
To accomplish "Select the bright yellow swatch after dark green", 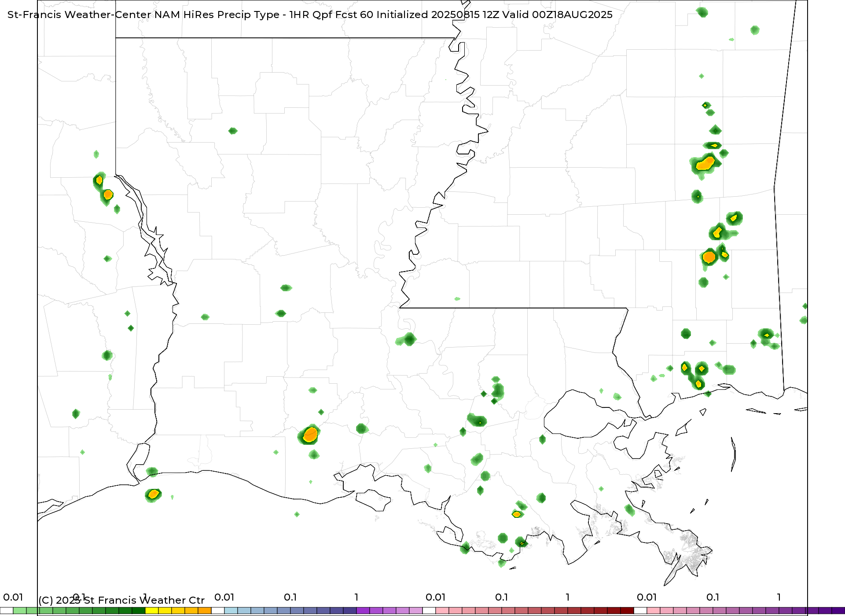I will click(152, 611).
